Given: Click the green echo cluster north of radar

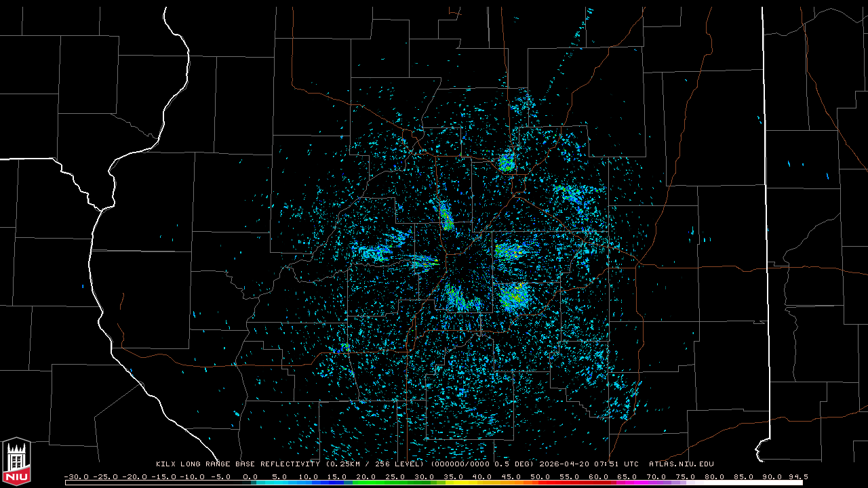Looking at the screenshot, I should click(x=507, y=162).
